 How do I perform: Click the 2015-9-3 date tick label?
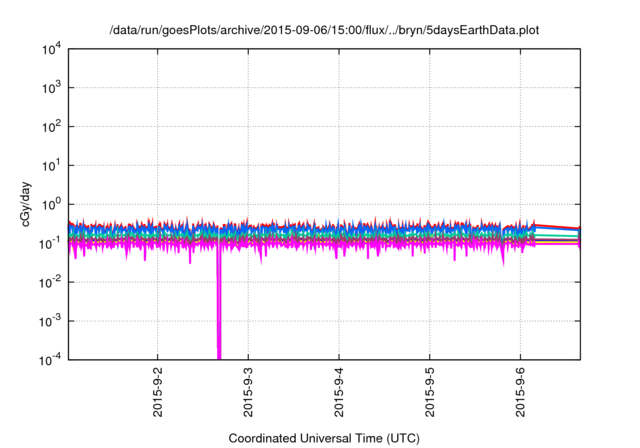pos(248,392)
